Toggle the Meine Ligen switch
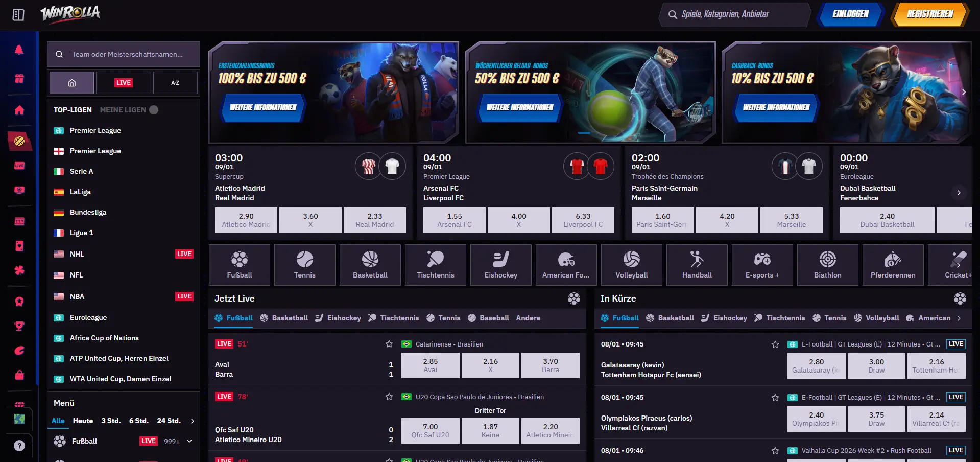 tap(154, 110)
